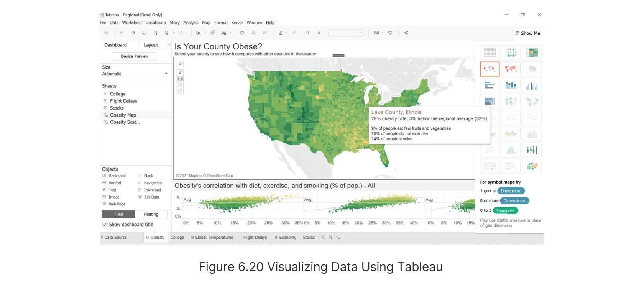Click the map search magnifier tool
The image size is (644, 289).
[180, 64]
